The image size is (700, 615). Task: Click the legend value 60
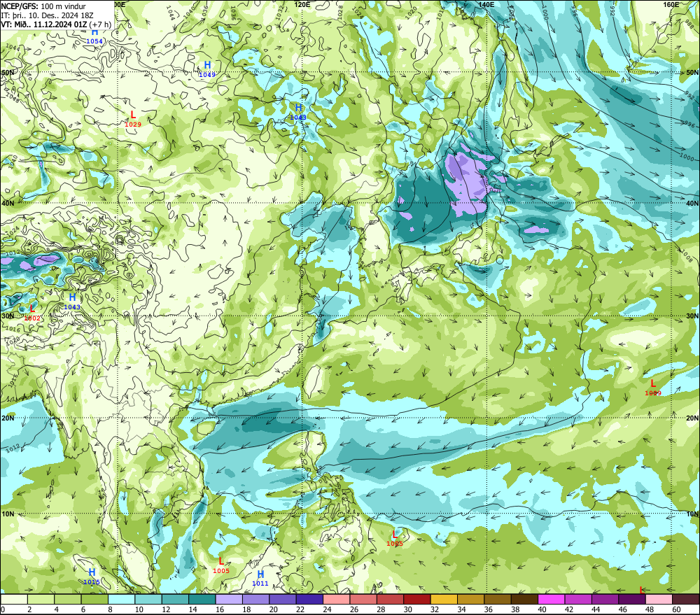(x=676, y=609)
